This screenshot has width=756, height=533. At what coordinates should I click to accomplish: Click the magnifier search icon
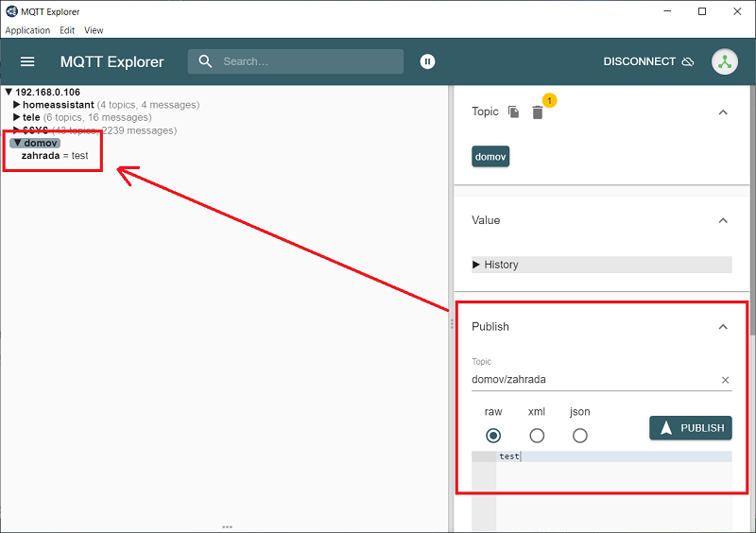pos(205,61)
